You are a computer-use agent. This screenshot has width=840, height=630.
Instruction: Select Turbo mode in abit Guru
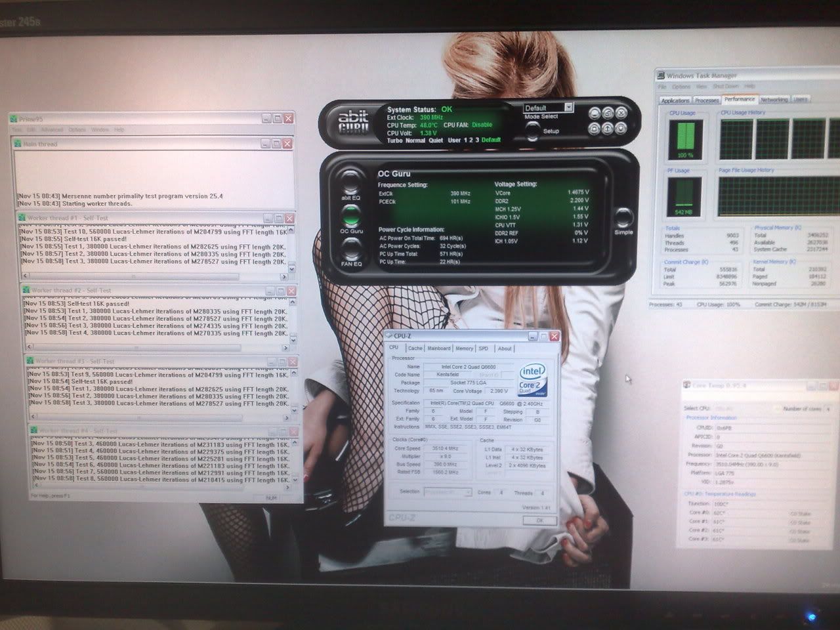coord(394,140)
